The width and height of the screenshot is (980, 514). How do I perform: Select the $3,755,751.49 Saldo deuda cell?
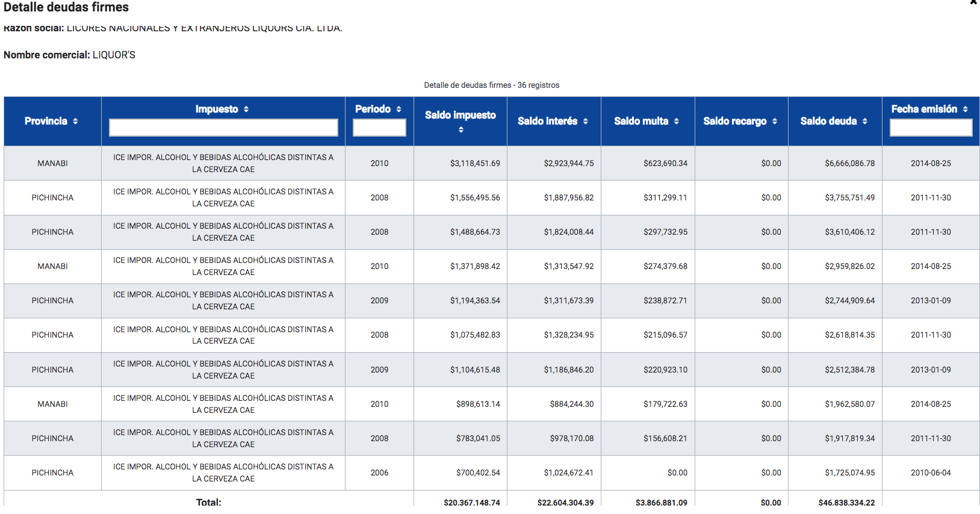(849, 198)
